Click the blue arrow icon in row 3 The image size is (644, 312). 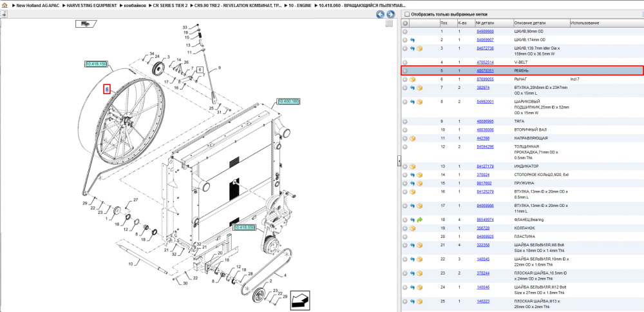[412, 48]
